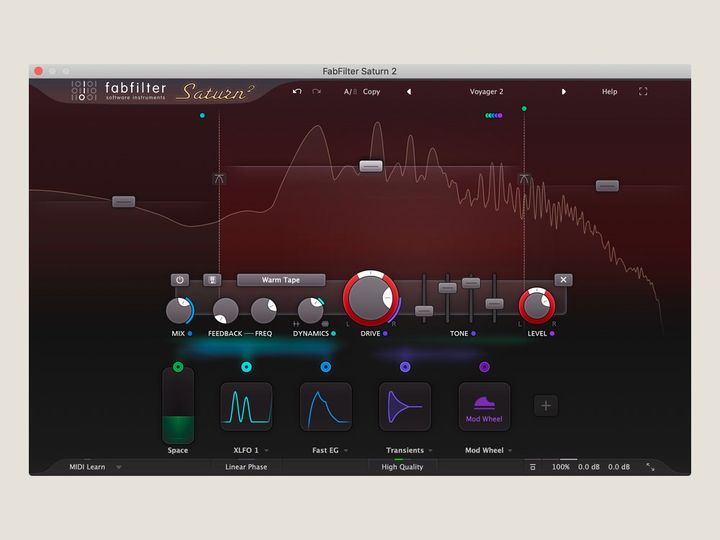Viewport: 720px width, 540px height.
Task: Click the Space label text
Action: (x=178, y=450)
